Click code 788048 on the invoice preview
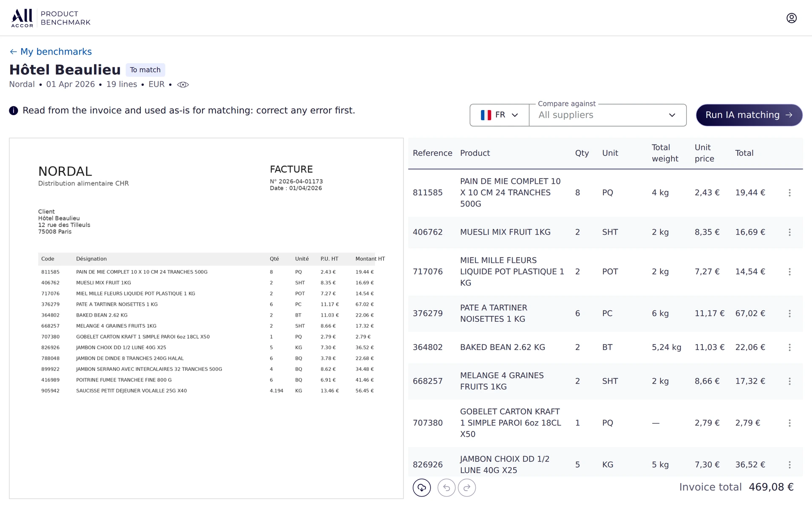This screenshot has height=508, width=812. click(50, 359)
